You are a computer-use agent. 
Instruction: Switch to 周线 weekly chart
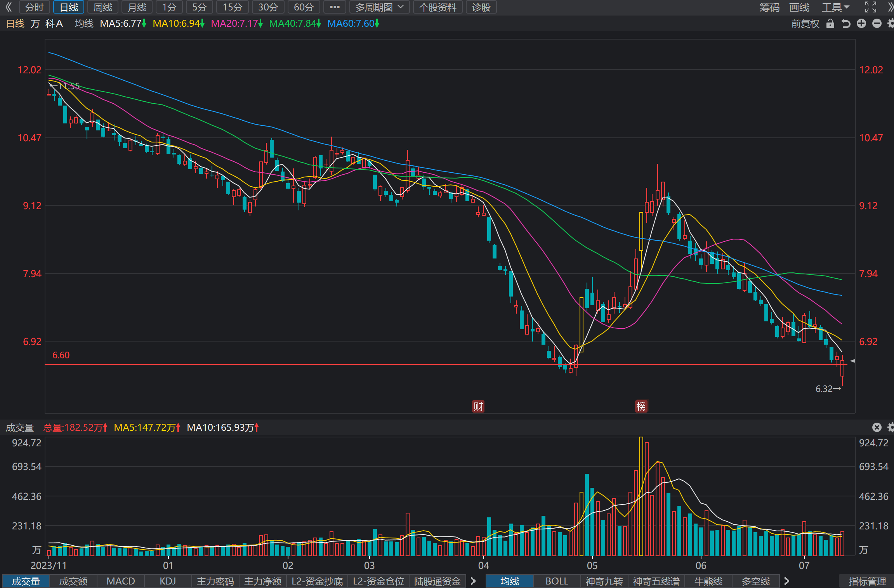103,7
